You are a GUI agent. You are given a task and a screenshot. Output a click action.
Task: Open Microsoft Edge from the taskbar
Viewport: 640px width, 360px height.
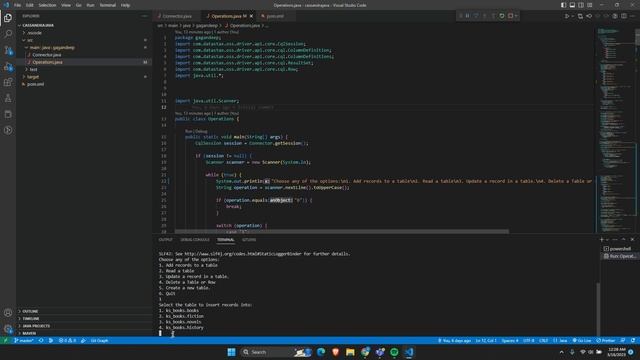click(x=321, y=352)
